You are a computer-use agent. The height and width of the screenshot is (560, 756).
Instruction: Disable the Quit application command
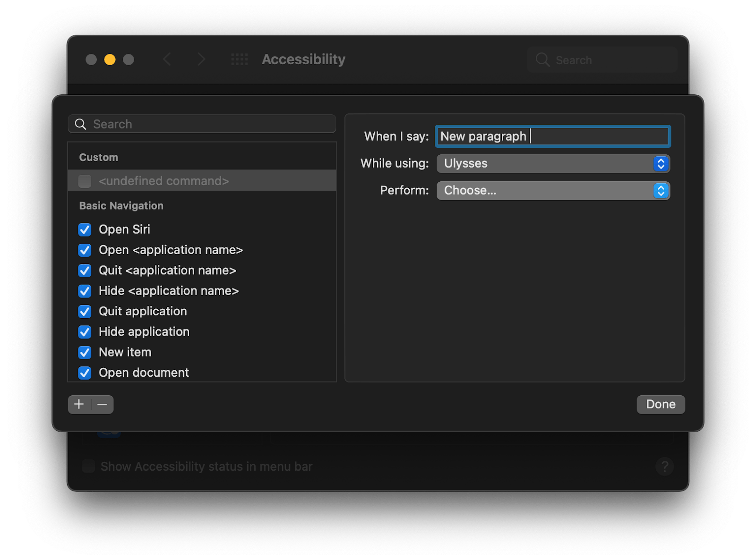pyautogui.click(x=85, y=312)
